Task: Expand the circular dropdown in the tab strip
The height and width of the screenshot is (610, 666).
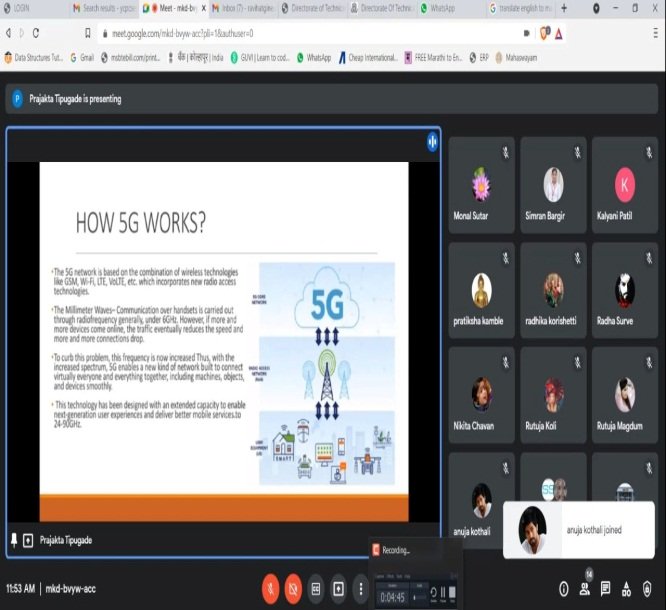Action: (x=596, y=8)
